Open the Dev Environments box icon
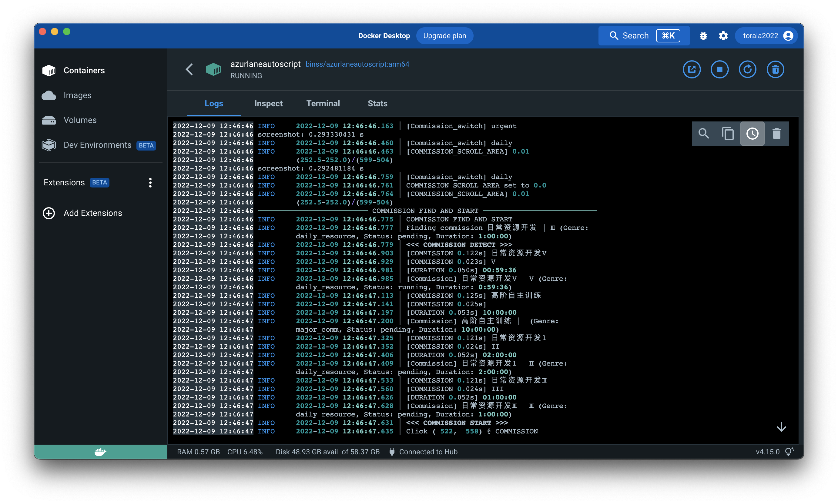The width and height of the screenshot is (838, 504). [49, 145]
